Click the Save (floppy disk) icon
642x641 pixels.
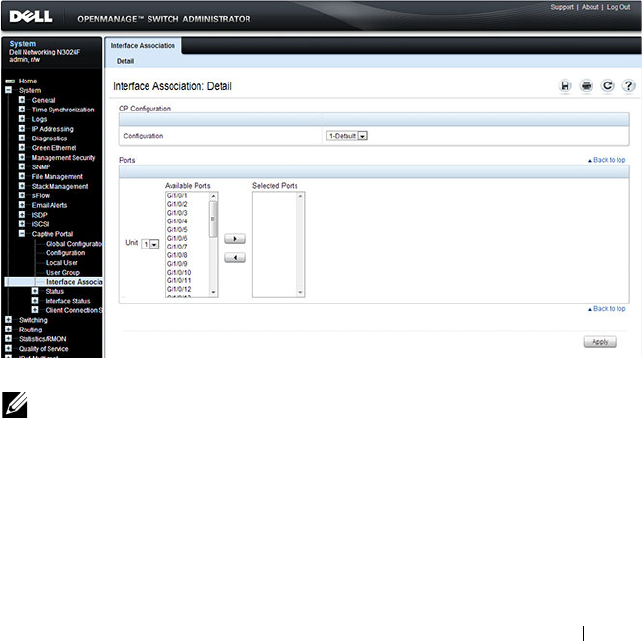pyautogui.click(x=565, y=86)
